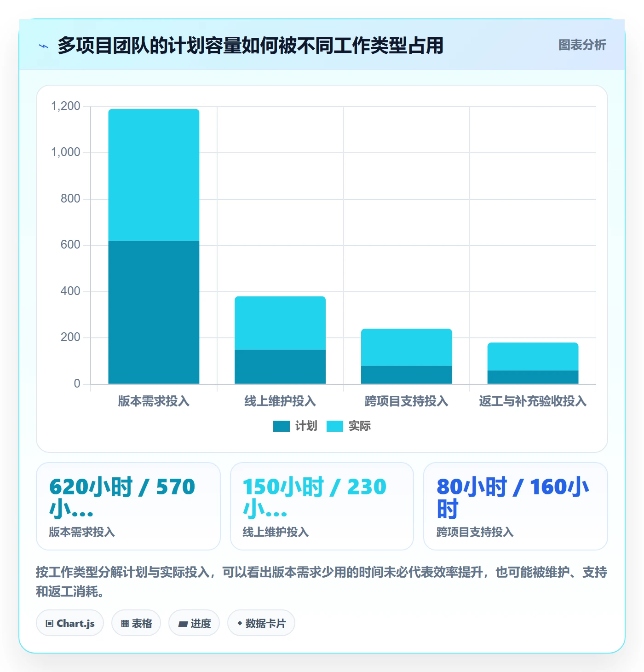
Task: Click the 计划 bar segment for 线上维护投入
Action: pyautogui.click(x=280, y=367)
